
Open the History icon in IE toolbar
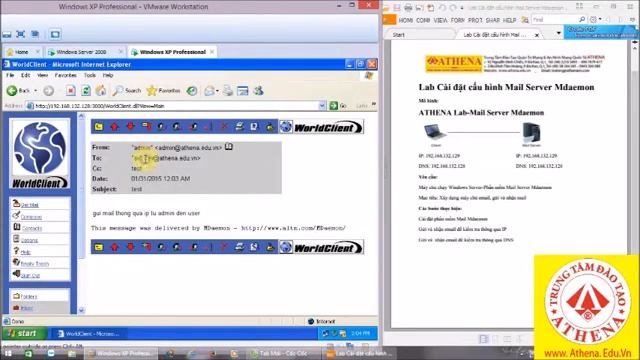[x=192, y=91]
